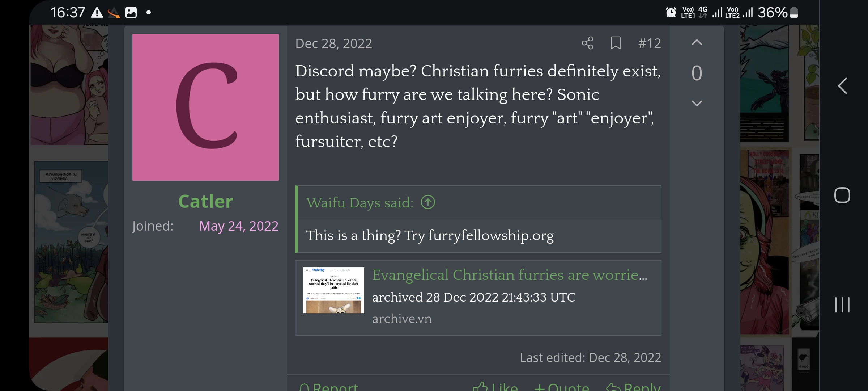Viewport: 868px width, 391px height.
Task: Downvote the post with the down chevron
Action: point(697,104)
